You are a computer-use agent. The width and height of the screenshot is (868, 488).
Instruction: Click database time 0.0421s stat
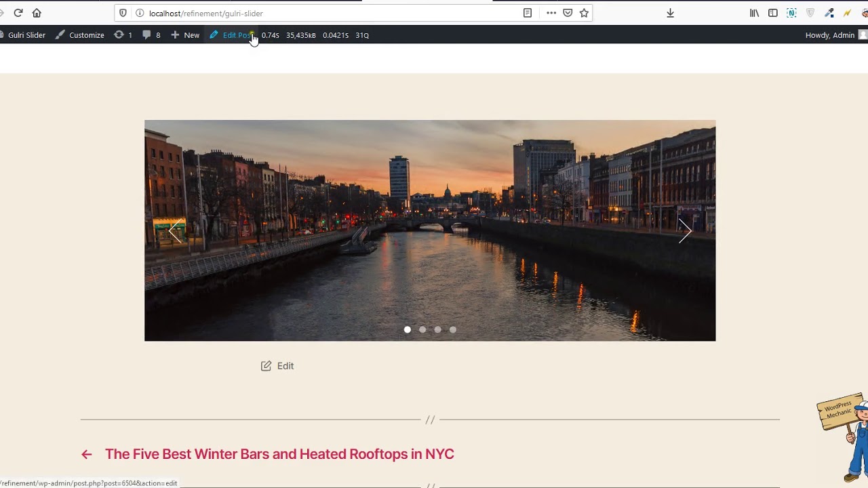pos(336,35)
